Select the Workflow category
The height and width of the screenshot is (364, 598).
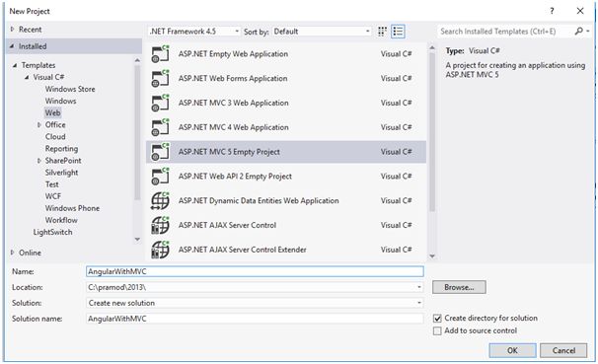(61, 220)
